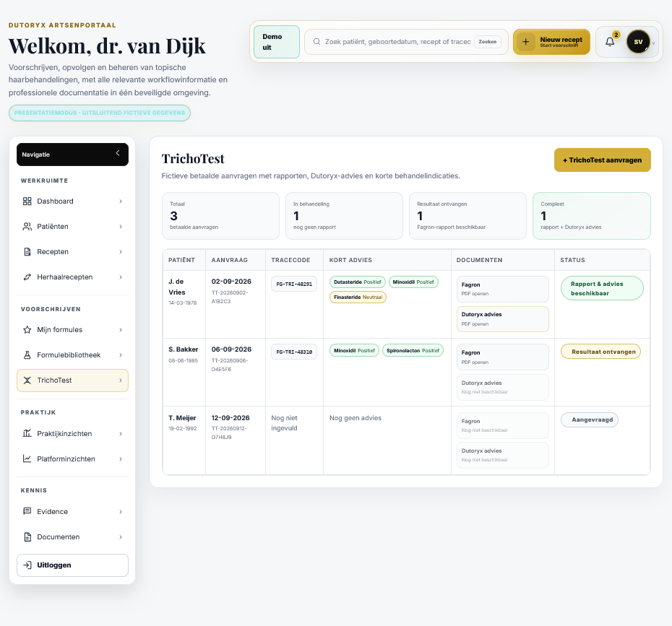The image size is (672, 626).
Task: Click the Mijn formules star icon
Action: tap(27, 330)
